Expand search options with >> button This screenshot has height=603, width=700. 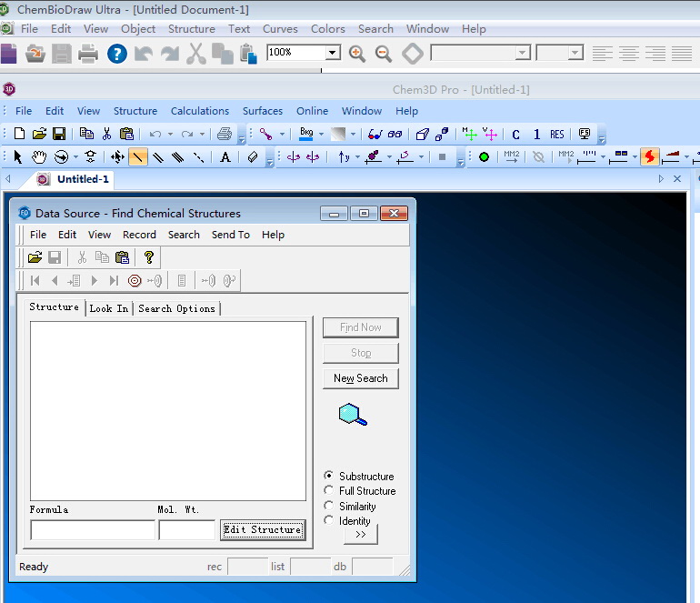click(x=361, y=534)
